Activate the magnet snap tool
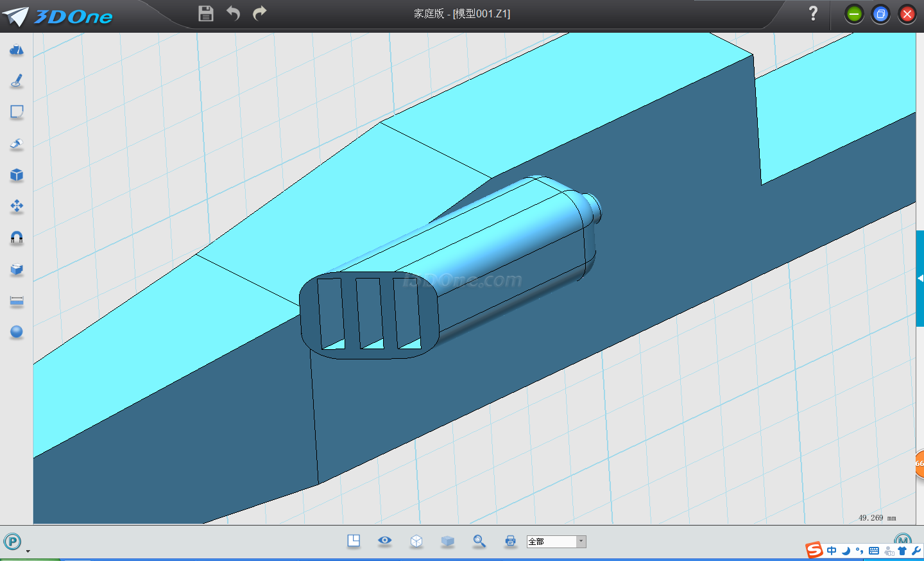924x561 pixels. 17,238
